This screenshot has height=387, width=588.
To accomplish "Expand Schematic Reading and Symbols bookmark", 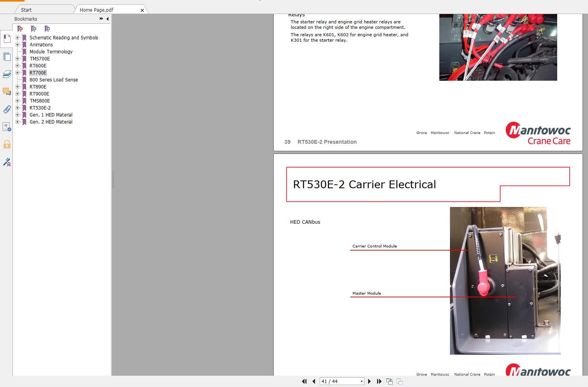I will pos(17,38).
